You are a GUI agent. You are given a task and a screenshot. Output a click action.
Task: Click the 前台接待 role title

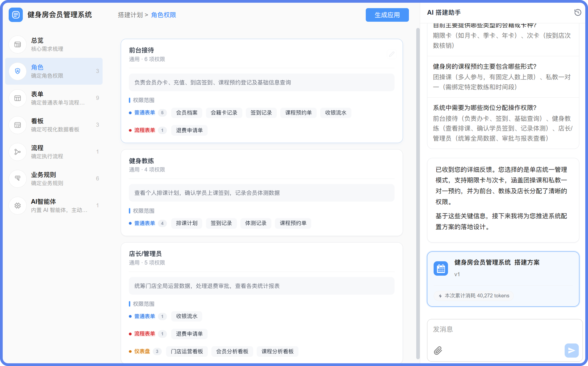click(141, 50)
